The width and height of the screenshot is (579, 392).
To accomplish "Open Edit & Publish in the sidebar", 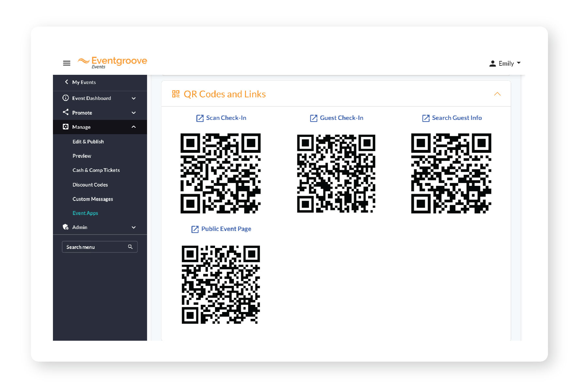I will point(88,141).
